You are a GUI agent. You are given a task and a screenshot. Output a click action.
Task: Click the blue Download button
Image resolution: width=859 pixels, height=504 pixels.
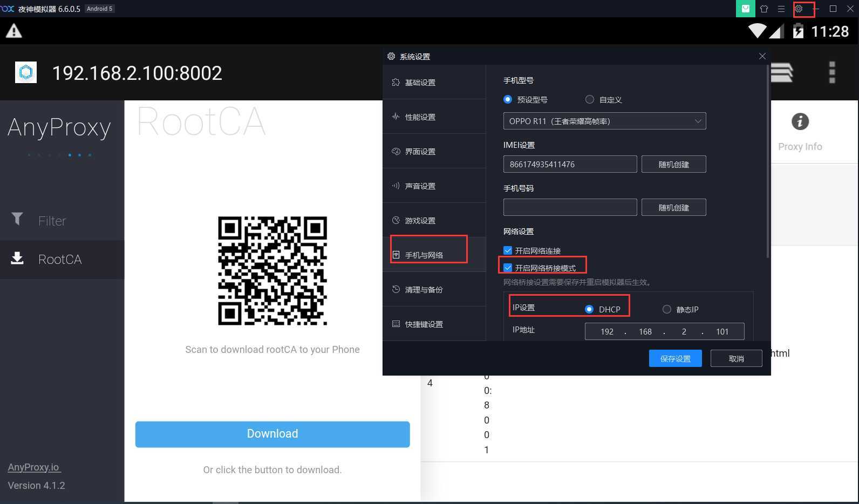272,434
